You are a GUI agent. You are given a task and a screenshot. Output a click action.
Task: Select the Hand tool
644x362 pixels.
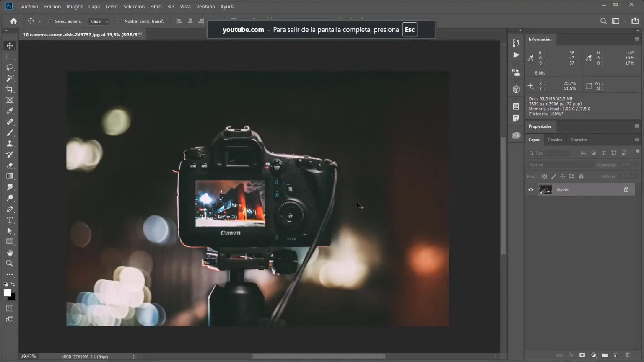pyautogui.click(x=10, y=253)
